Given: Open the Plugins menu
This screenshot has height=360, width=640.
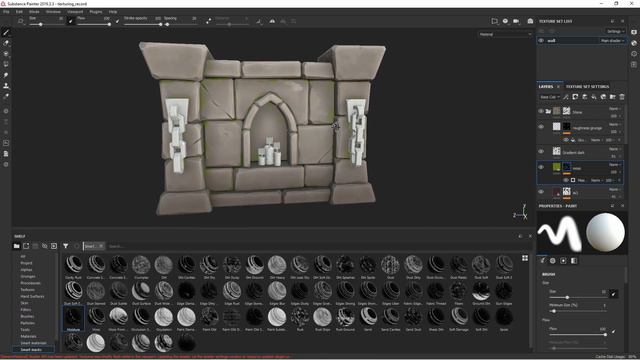Looking at the screenshot, I should (96, 12).
